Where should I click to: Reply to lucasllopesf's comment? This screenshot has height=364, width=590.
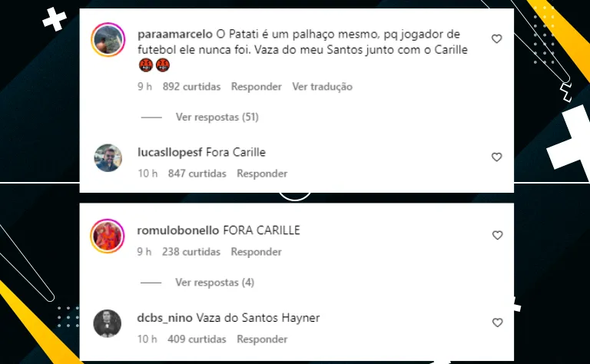tap(262, 174)
